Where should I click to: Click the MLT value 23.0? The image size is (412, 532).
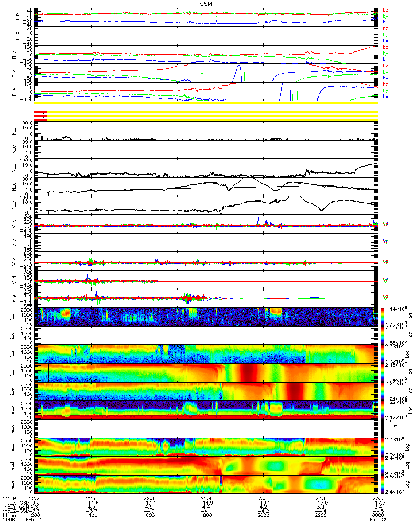pos(263,498)
